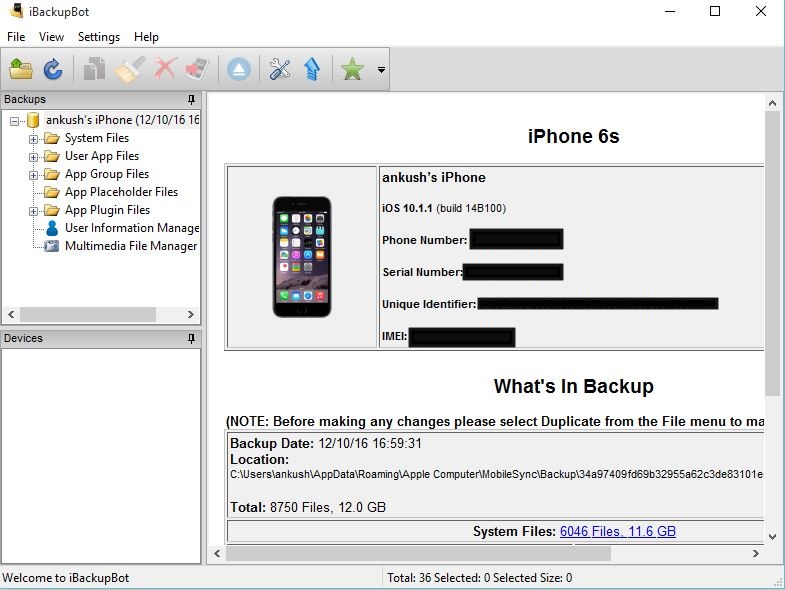Click the Multimedia File Manager photo icon

point(52,246)
